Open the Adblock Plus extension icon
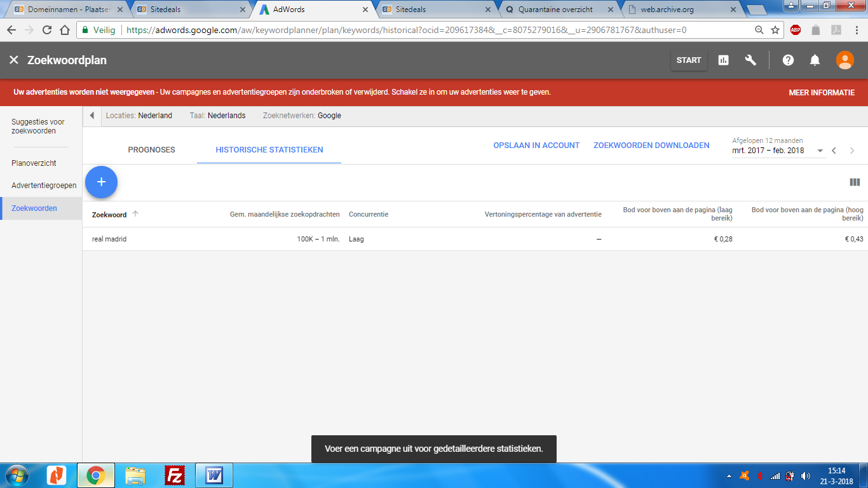This screenshot has height=488, width=868. coord(796,30)
